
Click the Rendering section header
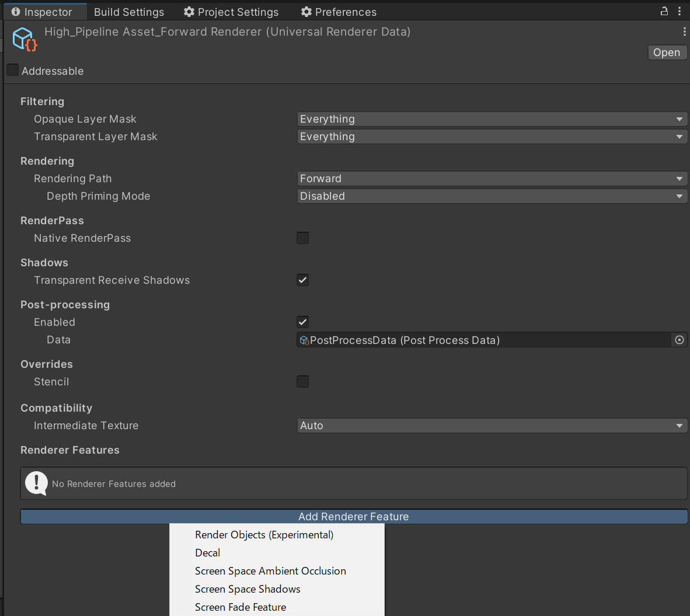47,161
